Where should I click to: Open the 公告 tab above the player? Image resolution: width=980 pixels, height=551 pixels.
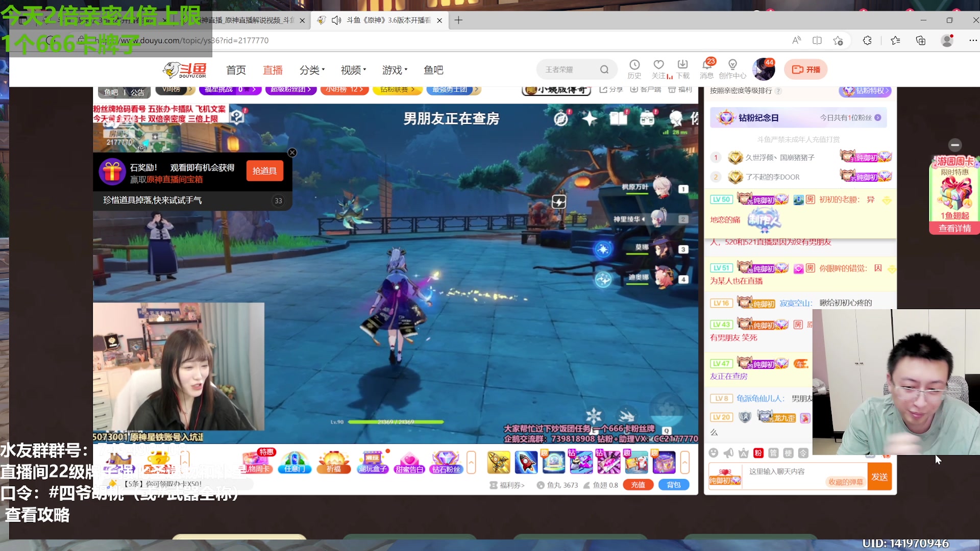[137, 92]
